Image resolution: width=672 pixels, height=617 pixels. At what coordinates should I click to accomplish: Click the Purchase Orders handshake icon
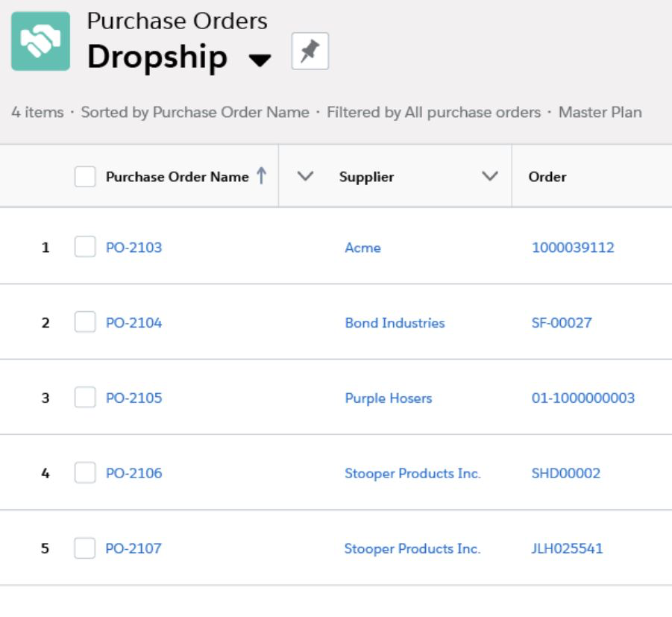[x=41, y=41]
